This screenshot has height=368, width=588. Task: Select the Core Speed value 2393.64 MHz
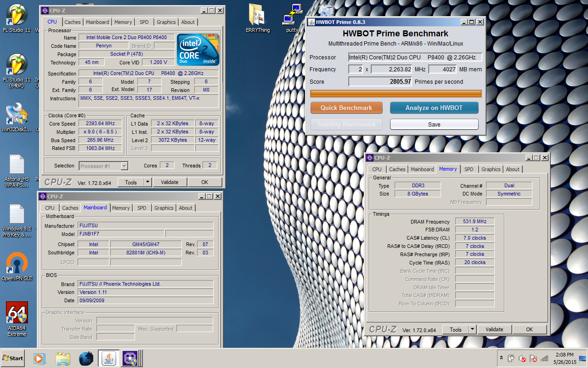[100, 123]
